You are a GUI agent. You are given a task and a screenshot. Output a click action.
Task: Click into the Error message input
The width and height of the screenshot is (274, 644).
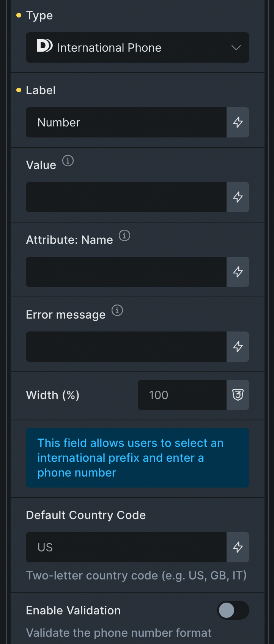click(126, 347)
